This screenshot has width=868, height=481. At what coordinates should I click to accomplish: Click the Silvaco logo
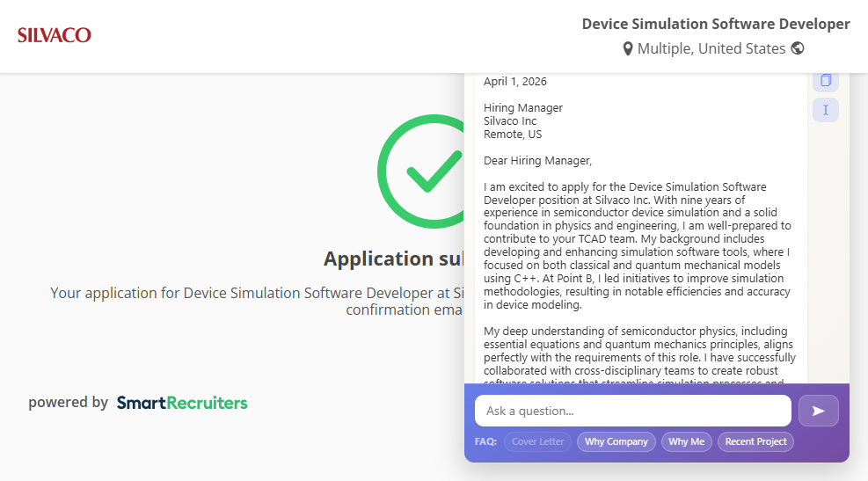pos(55,35)
